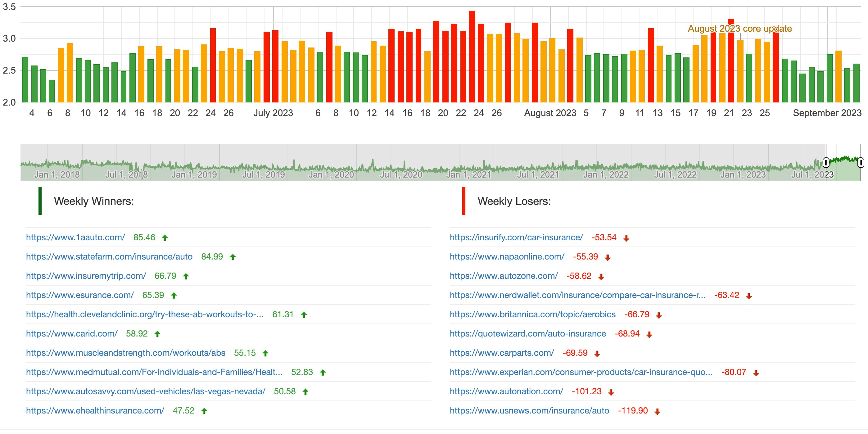The height and width of the screenshot is (434, 868).
Task: Click the September 2023 axis label
Action: pyautogui.click(x=827, y=113)
